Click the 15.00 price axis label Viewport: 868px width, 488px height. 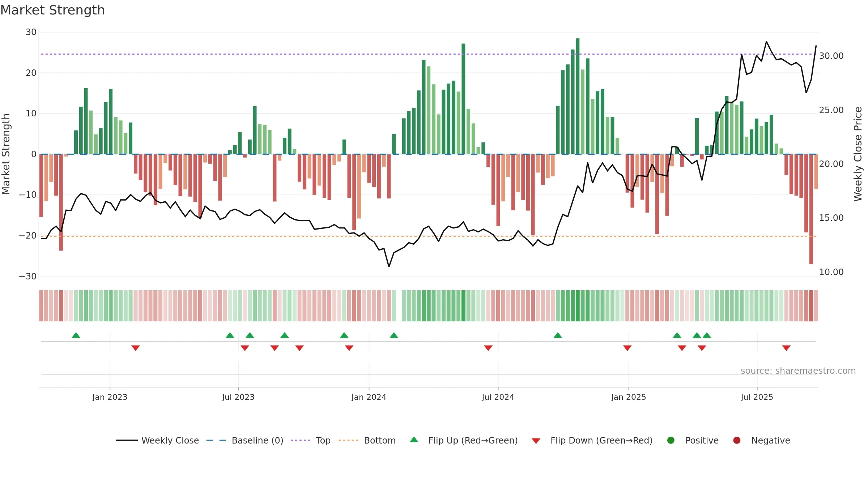(x=831, y=218)
